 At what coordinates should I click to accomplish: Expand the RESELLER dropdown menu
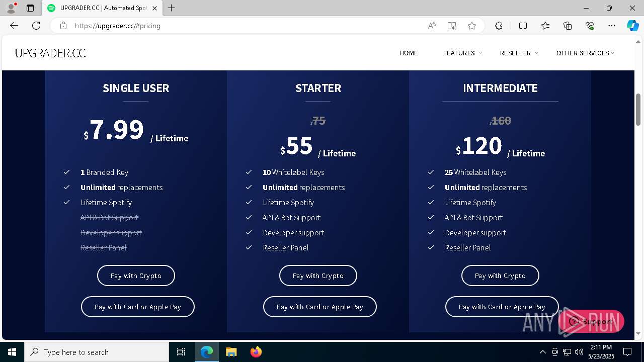coord(519,53)
